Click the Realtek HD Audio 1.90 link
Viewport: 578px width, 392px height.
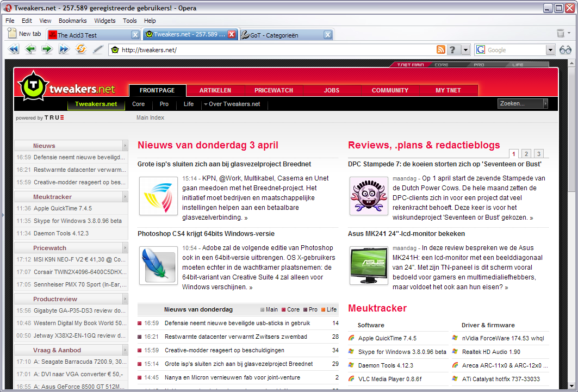pos(490,351)
